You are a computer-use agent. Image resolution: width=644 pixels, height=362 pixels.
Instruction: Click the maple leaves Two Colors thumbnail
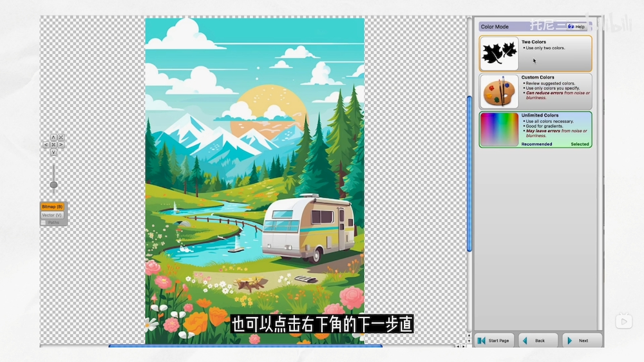pos(500,53)
